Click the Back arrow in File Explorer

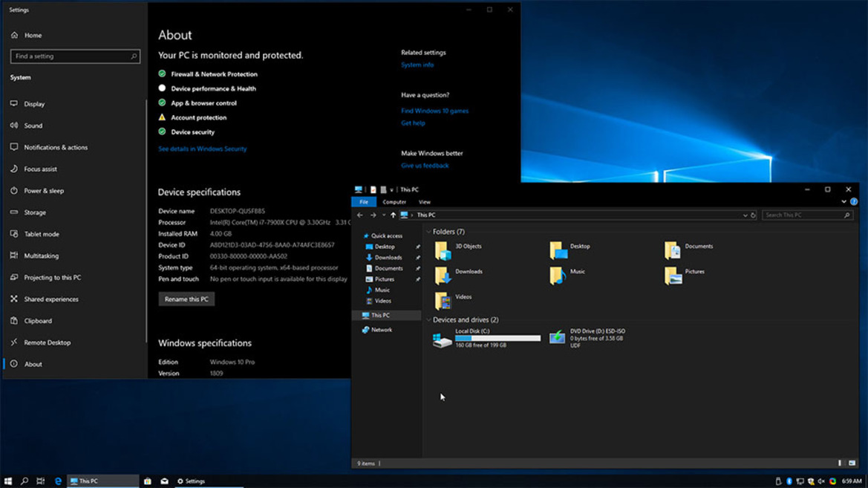tap(360, 215)
